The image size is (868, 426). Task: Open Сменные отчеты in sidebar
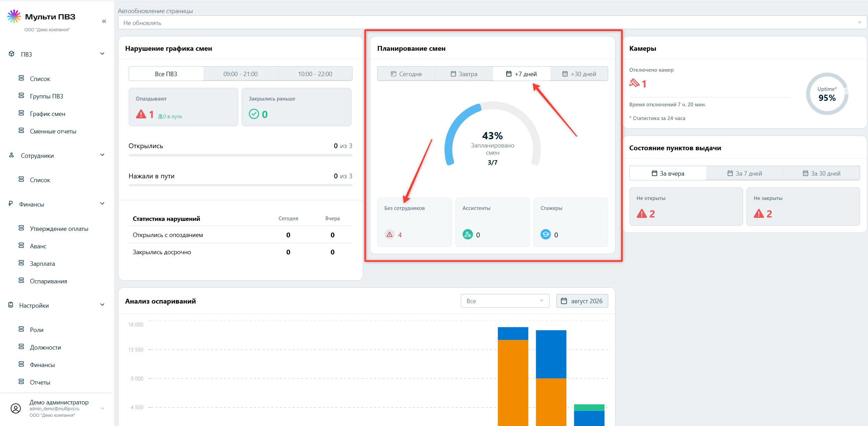(53, 131)
